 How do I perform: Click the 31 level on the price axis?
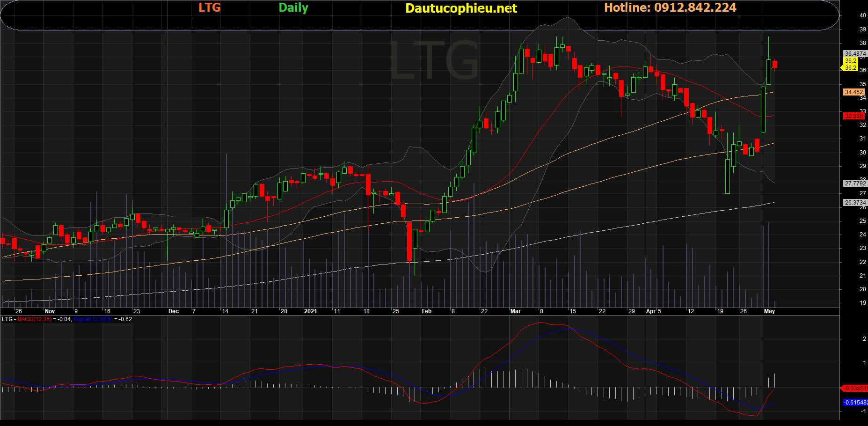click(x=862, y=139)
